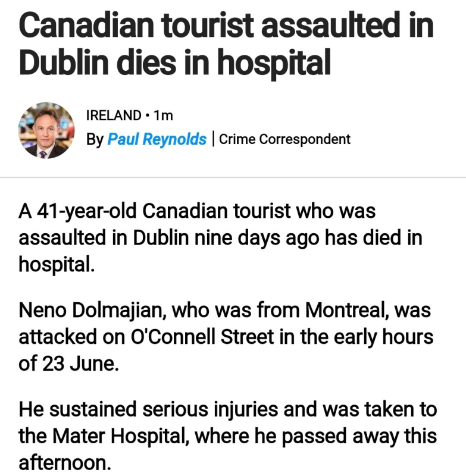Click the word afternoon at the article's end
The height and width of the screenshot is (476, 466).
click(x=64, y=462)
